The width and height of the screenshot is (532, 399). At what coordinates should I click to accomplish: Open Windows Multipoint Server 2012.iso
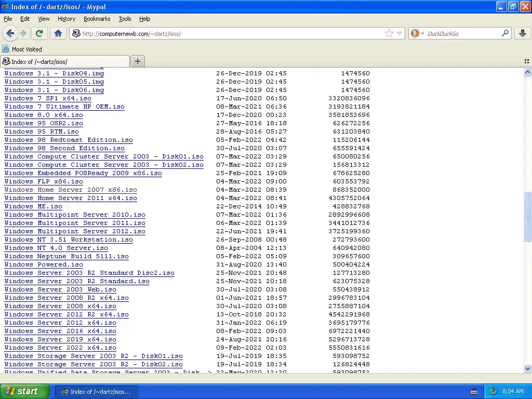tap(75, 231)
